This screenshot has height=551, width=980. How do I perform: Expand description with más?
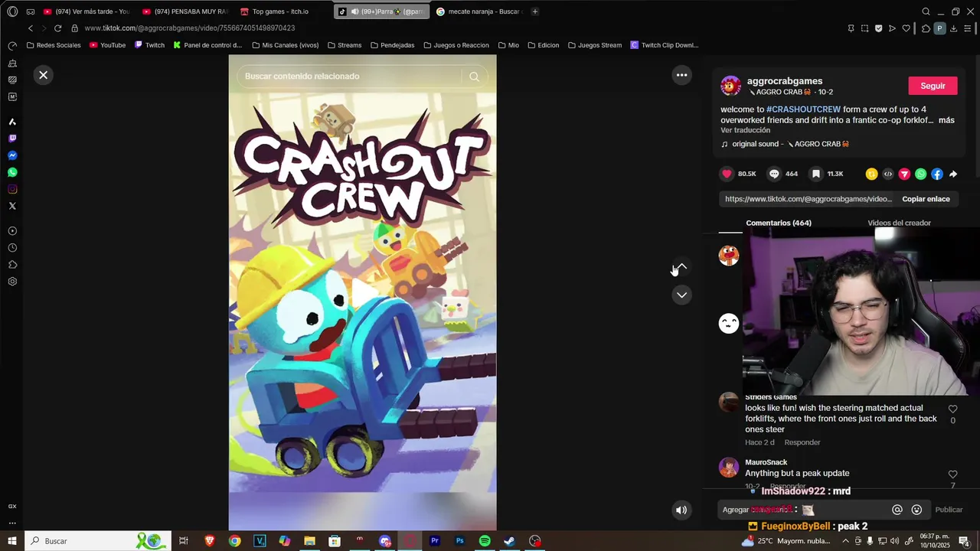(x=946, y=120)
